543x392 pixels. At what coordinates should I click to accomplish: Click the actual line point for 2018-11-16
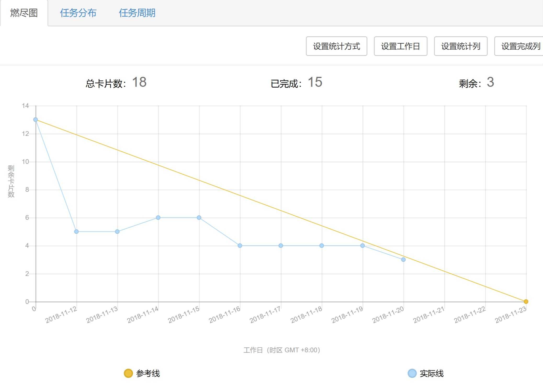point(240,246)
